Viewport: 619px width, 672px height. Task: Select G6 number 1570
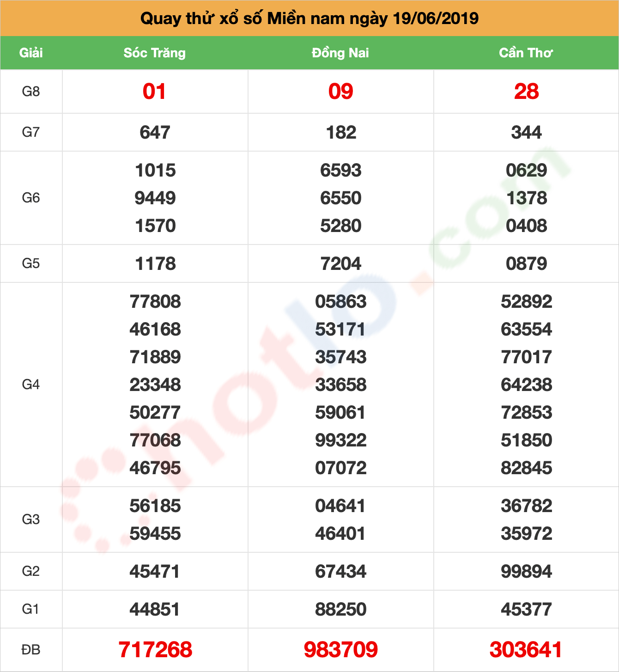tap(155, 226)
